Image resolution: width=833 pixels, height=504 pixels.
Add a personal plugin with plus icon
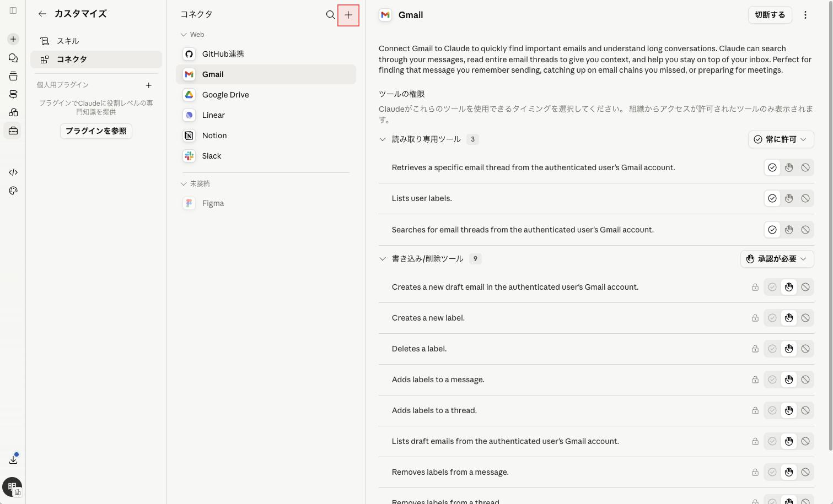(x=149, y=85)
